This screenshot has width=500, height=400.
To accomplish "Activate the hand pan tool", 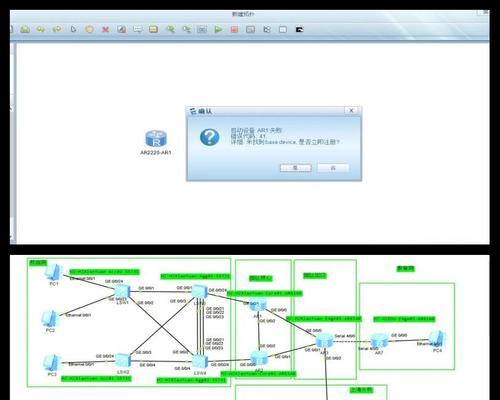I will click(89, 29).
